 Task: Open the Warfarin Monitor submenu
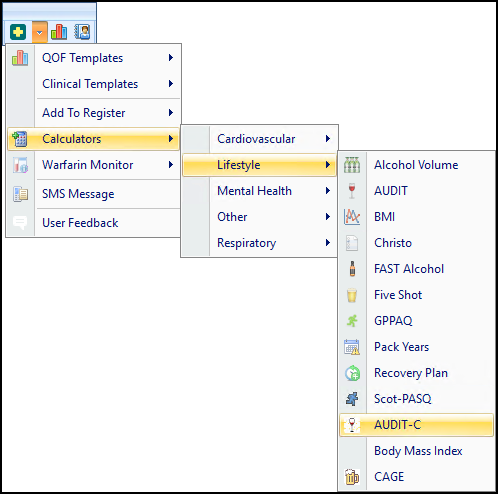click(x=94, y=165)
